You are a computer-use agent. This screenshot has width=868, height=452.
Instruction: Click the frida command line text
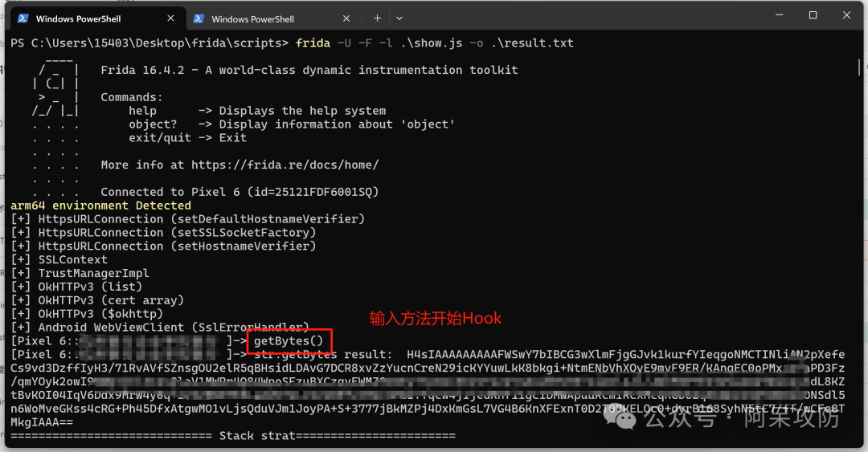coord(435,43)
